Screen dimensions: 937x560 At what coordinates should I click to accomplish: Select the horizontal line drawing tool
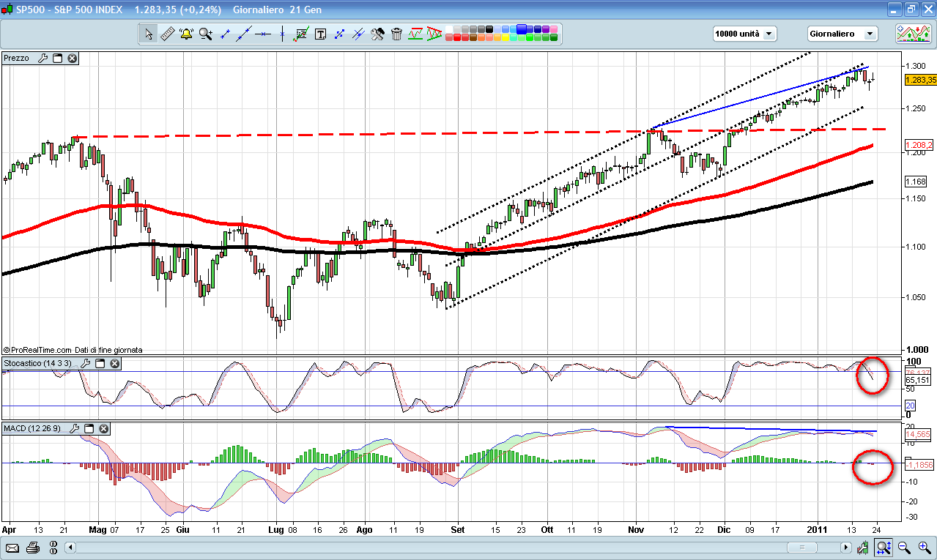263,34
